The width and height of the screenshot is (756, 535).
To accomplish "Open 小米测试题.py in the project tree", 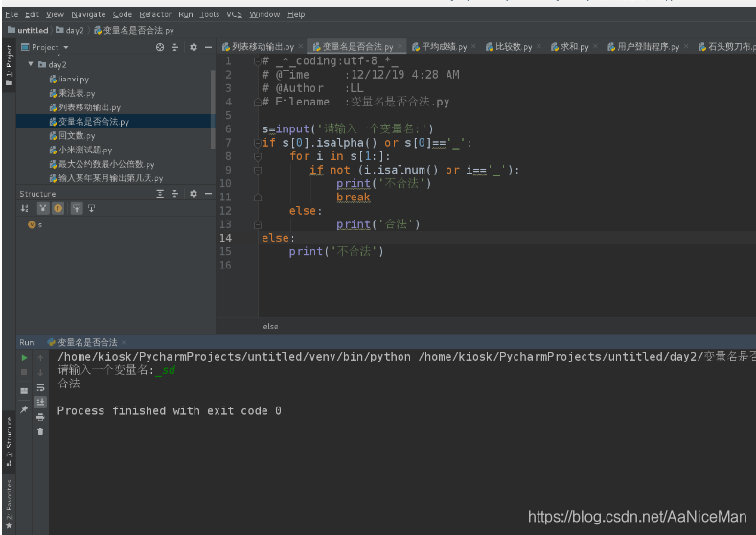I will pyautogui.click(x=81, y=150).
